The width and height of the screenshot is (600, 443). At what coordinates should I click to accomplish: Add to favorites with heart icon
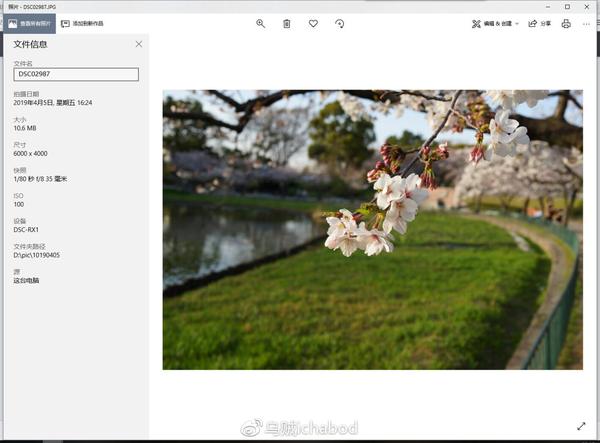click(x=313, y=24)
